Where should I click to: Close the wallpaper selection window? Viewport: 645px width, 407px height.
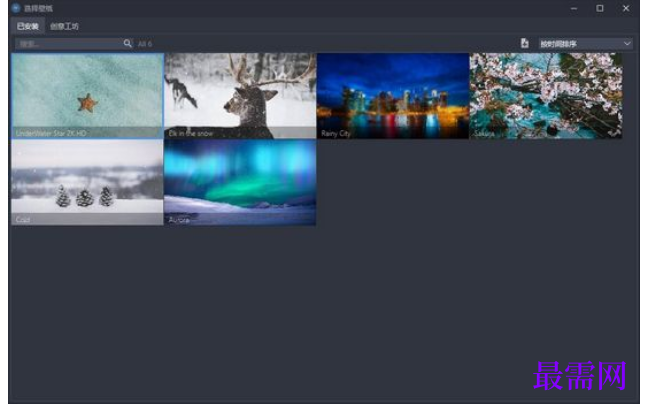[626, 8]
